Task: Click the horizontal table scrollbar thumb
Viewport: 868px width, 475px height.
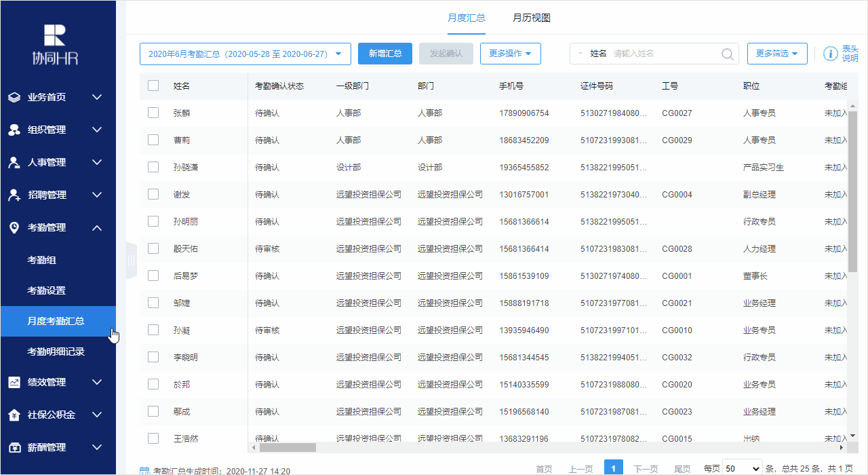Action: click(x=288, y=448)
